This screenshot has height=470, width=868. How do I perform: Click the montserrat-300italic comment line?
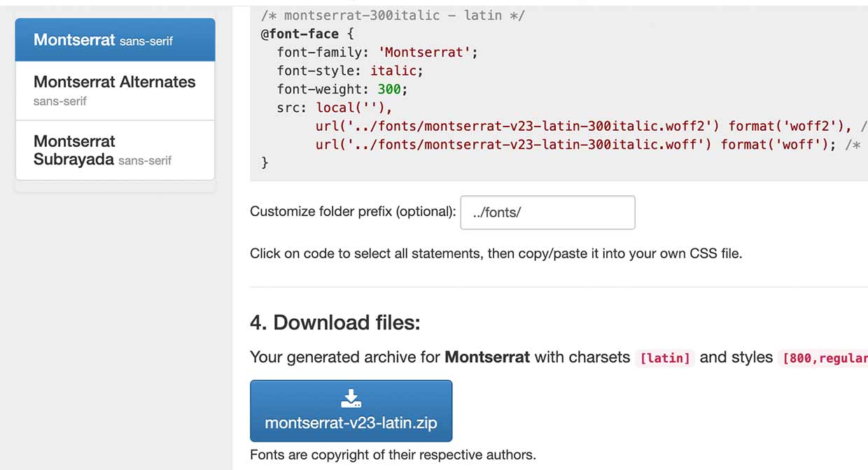pos(393,15)
